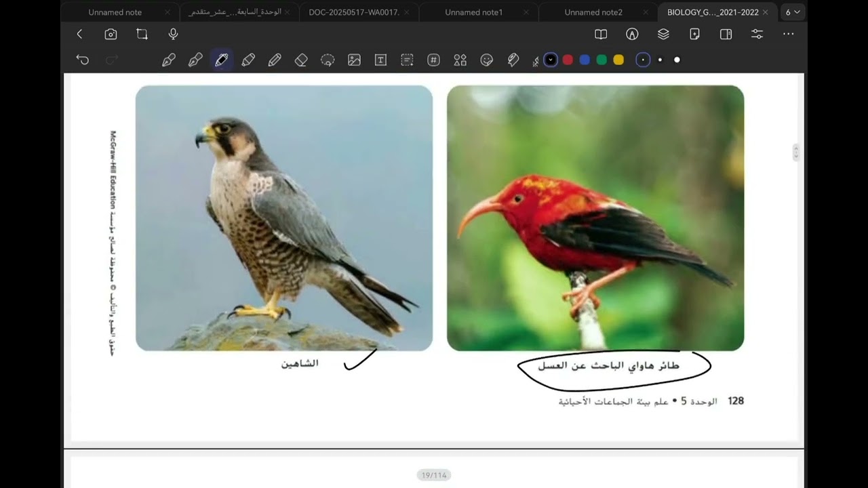868x488 pixels.
Task: Choose the thinnest circled stroke size
Action: click(643, 60)
